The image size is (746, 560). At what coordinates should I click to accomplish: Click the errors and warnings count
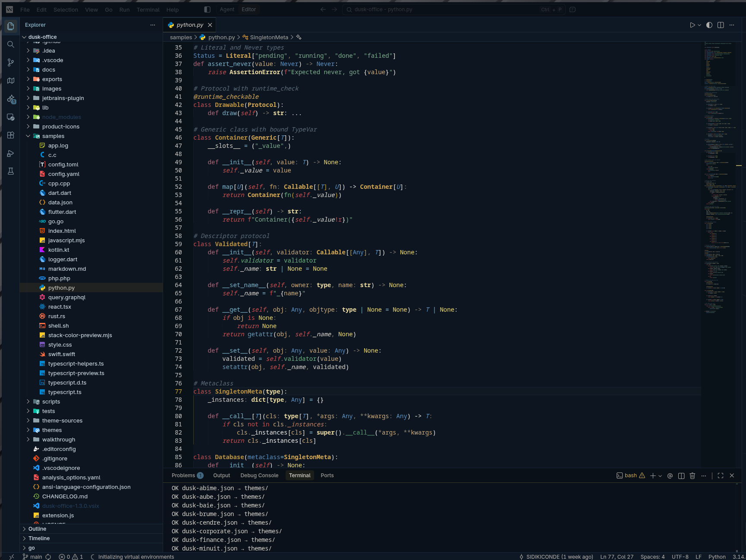coord(71,557)
